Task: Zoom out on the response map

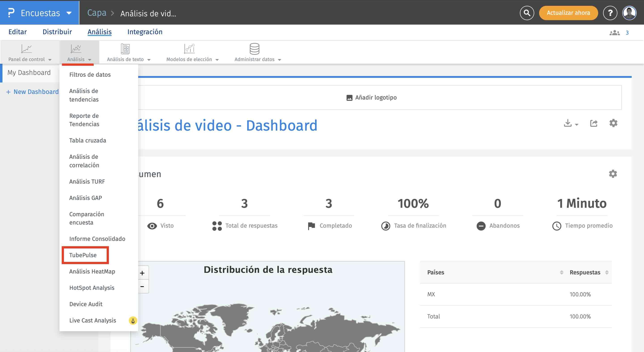Action: click(142, 286)
